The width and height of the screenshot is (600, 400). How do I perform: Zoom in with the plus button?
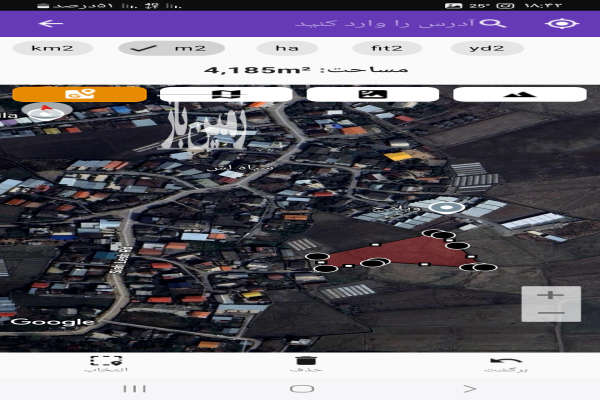tap(550, 296)
